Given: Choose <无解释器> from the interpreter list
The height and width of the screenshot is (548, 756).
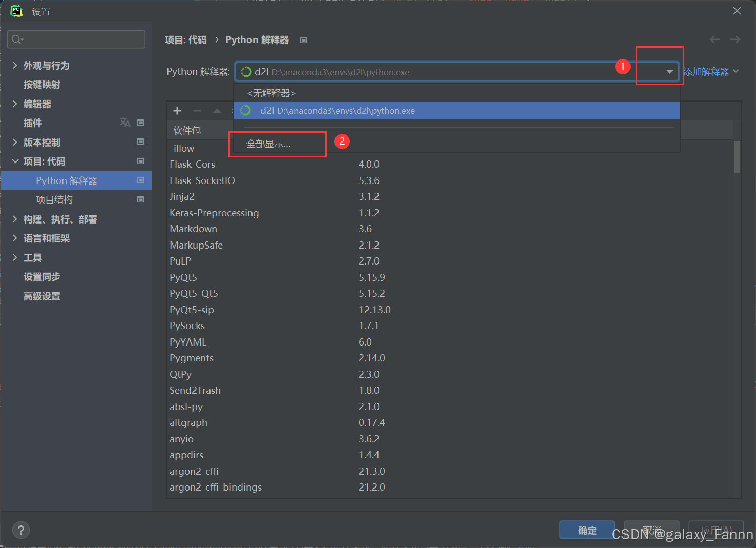Looking at the screenshot, I should (270, 93).
